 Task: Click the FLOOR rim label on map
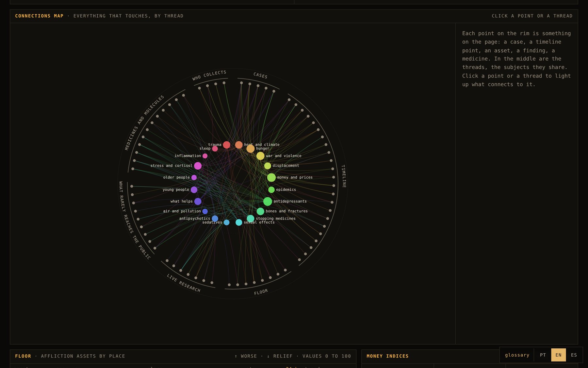(x=261, y=292)
